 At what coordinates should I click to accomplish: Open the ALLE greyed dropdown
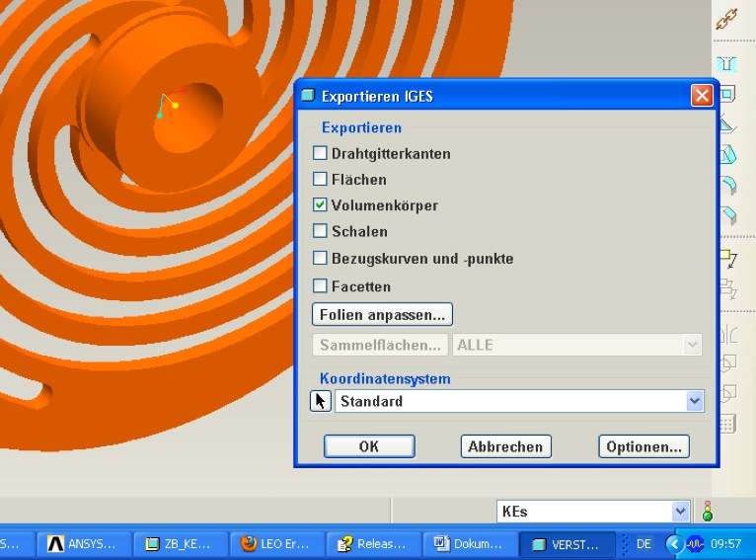click(x=692, y=345)
